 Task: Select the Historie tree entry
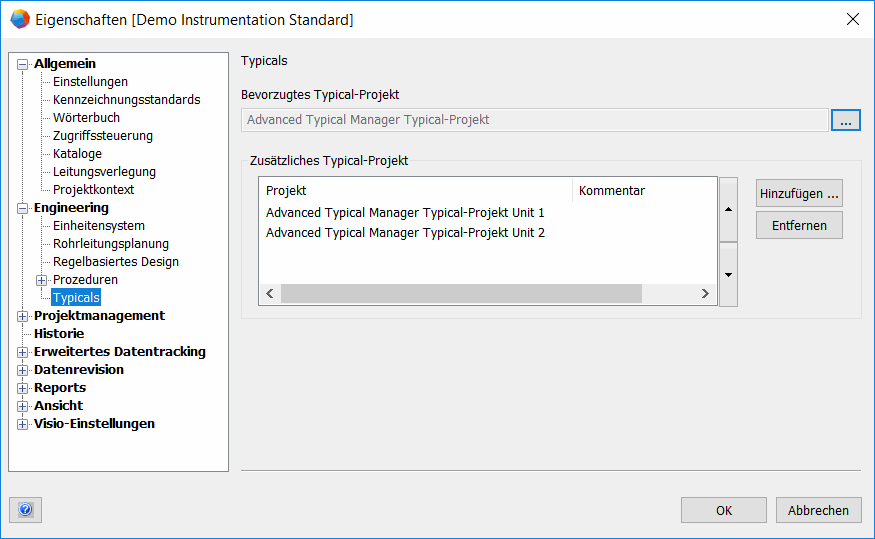(59, 334)
